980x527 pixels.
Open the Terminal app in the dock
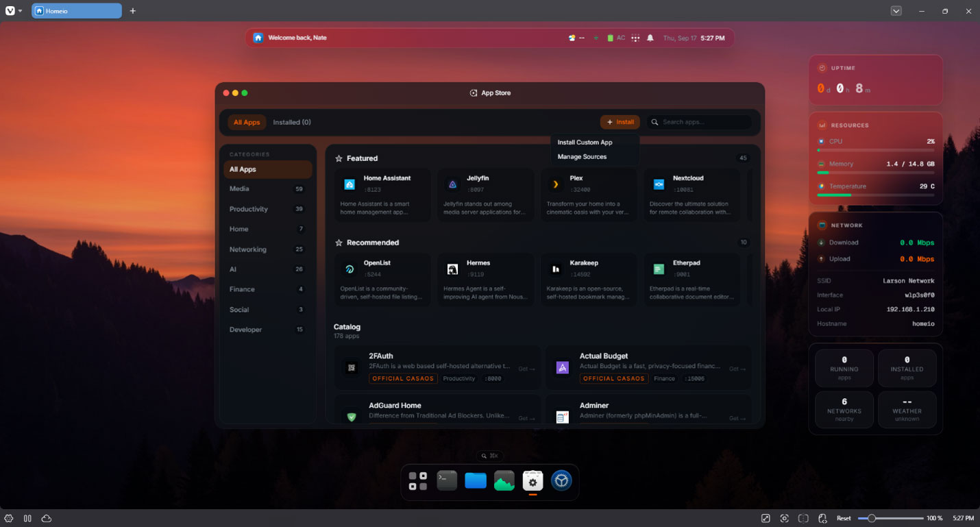click(x=447, y=480)
